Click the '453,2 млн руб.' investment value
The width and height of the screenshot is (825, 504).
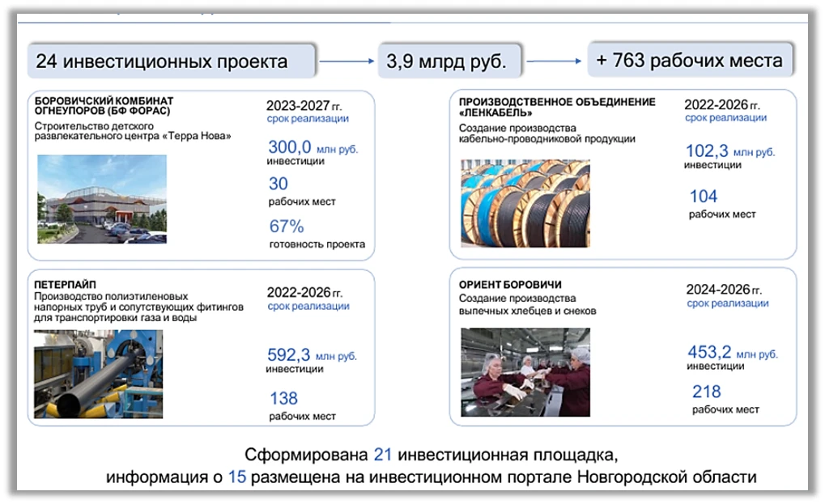coord(733,352)
